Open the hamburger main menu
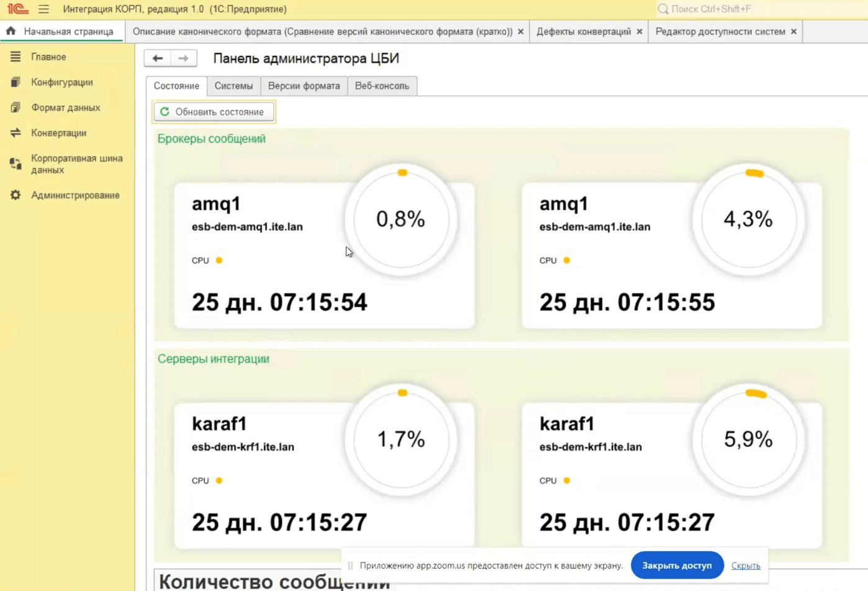The width and height of the screenshot is (868, 591). click(43, 9)
